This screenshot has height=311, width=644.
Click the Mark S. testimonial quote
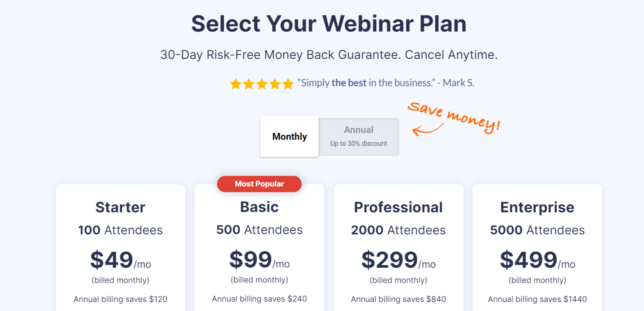point(386,83)
